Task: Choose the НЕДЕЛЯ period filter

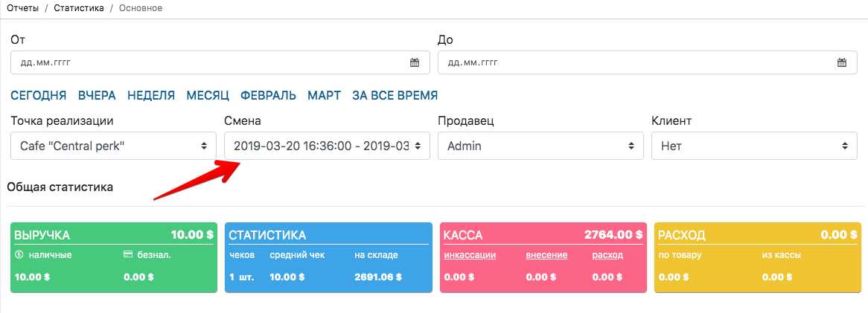Action: (x=151, y=95)
